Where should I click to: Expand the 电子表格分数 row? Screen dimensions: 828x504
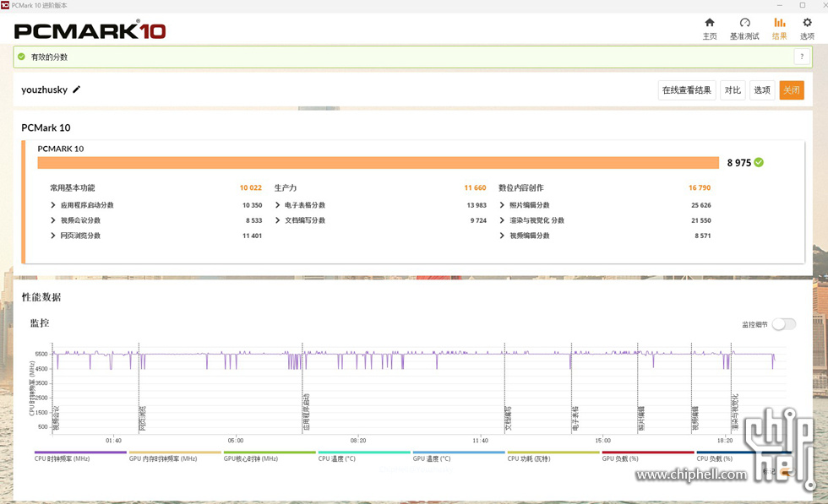[x=277, y=205]
